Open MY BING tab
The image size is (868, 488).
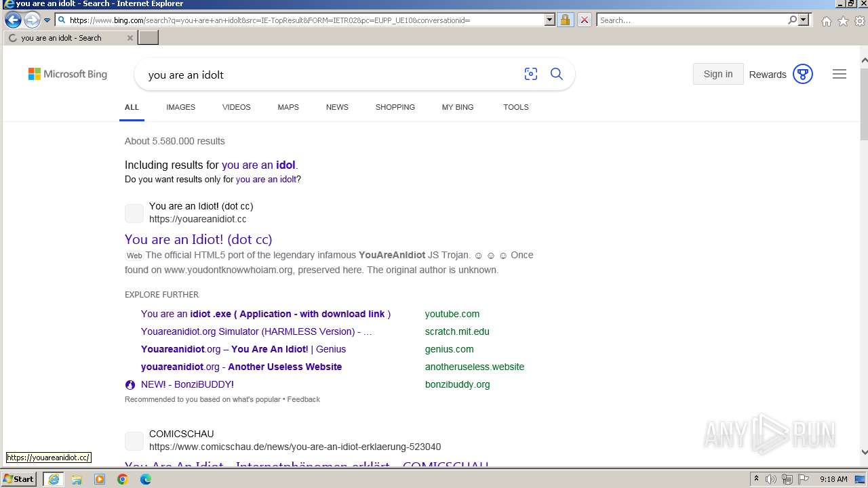[x=458, y=107]
